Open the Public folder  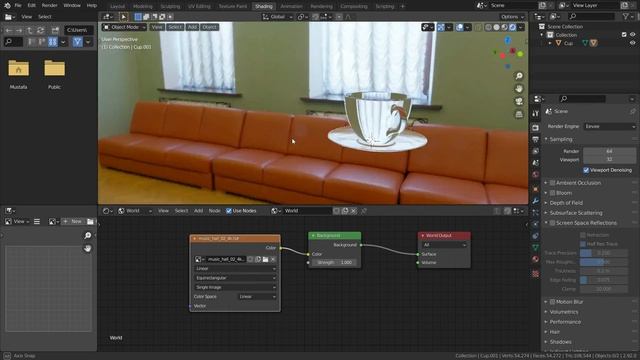pyautogui.click(x=54, y=74)
